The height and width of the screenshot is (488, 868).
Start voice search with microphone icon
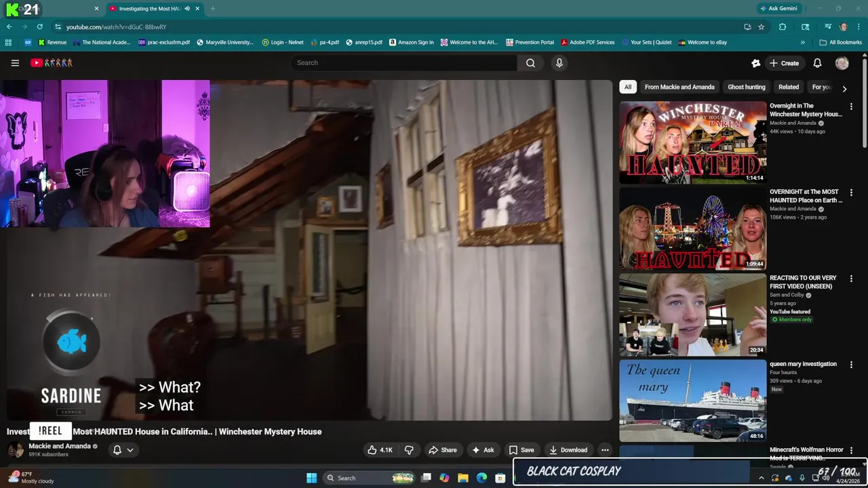coord(559,63)
